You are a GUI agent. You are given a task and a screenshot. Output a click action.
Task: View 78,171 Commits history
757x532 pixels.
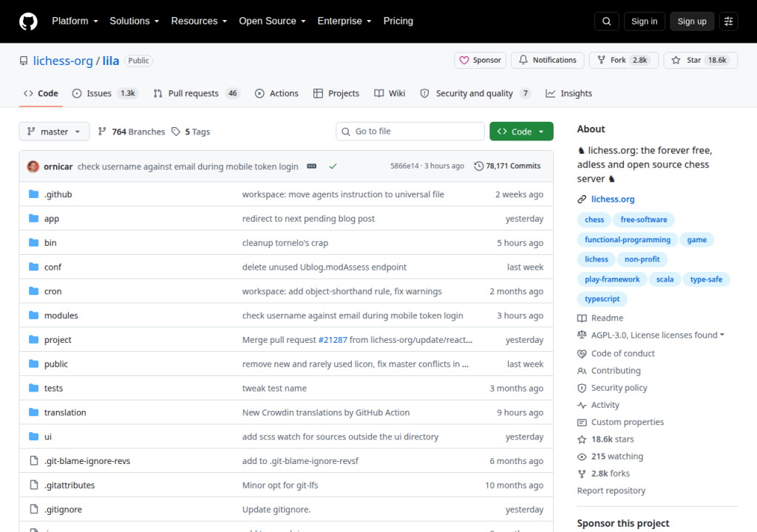click(x=507, y=166)
